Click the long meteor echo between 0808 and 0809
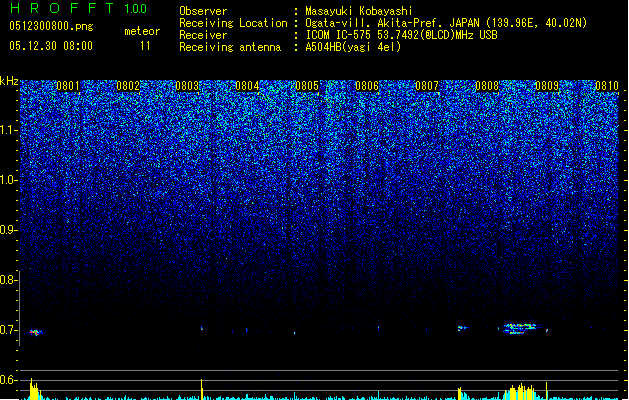 click(x=521, y=329)
